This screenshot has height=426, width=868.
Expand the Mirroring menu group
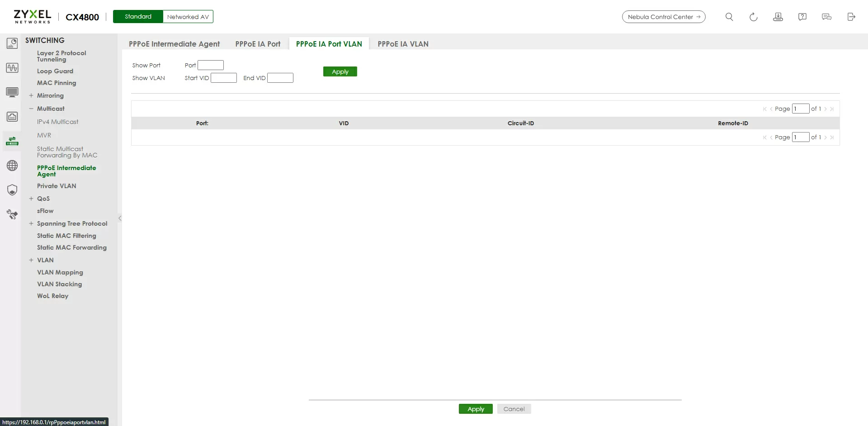(x=31, y=95)
